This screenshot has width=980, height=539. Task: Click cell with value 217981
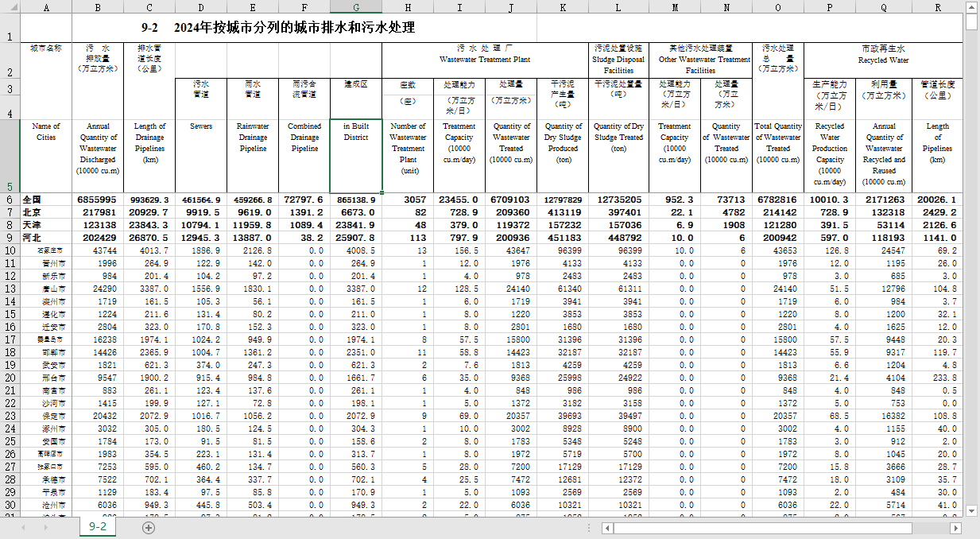98,212
